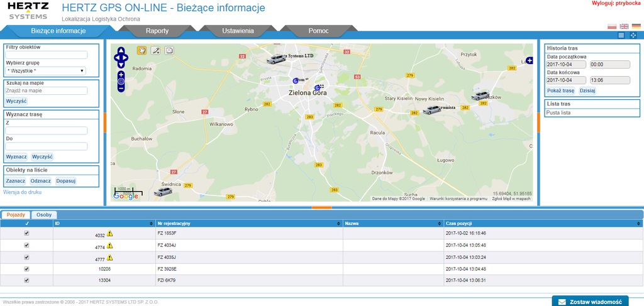The image size is (644, 306).
Task: Sort table by Nr rejestracyjny column
Action: [249, 224]
